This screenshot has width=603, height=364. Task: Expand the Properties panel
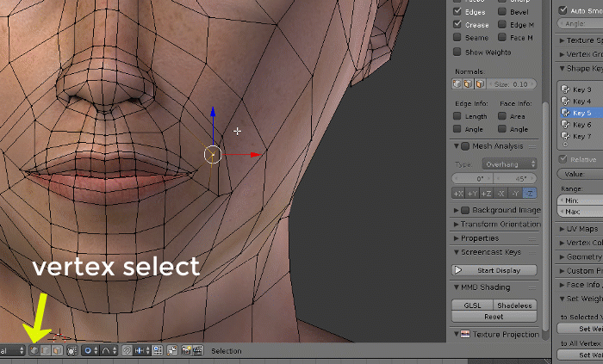(456, 238)
